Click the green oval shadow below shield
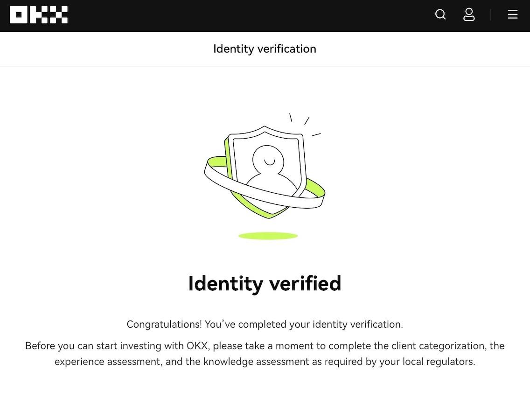Image resolution: width=530 pixels, height=420 pixels. click(268, 236)
